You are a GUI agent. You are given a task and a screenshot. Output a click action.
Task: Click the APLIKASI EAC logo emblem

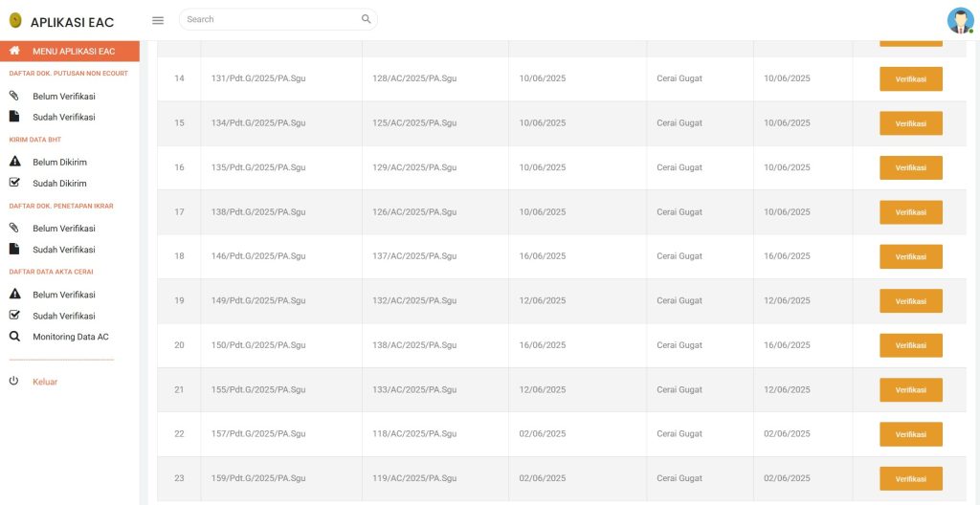[x=15, y=20]
